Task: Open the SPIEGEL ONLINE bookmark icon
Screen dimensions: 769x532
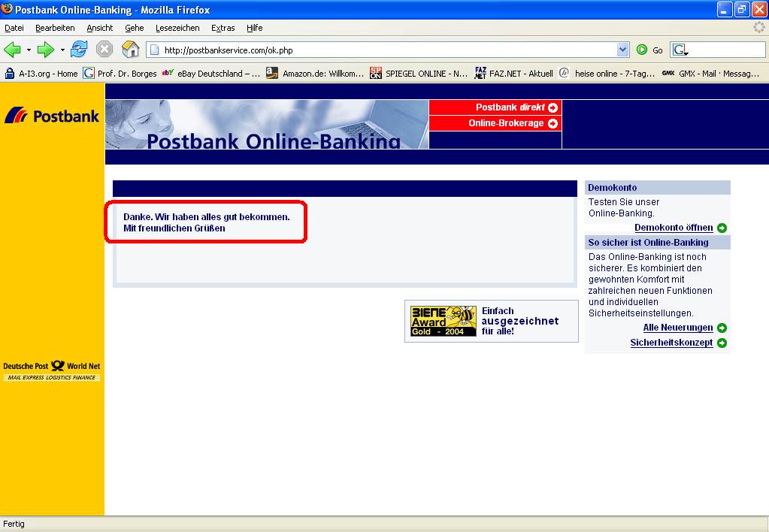Action: (376, 73)
